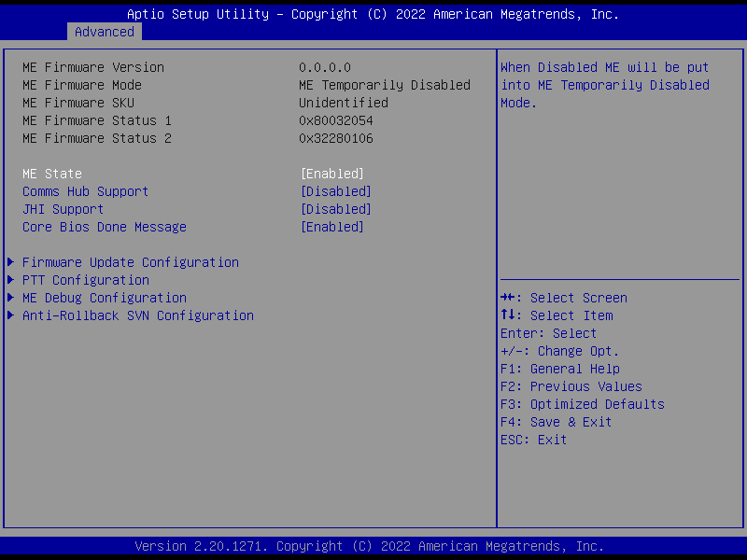
Task: Click the Enter: Select hint
Action: coord(548,333)
